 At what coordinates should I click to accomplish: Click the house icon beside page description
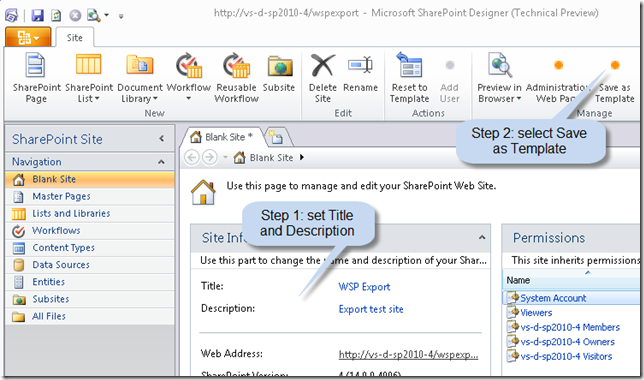click(203, 192)
